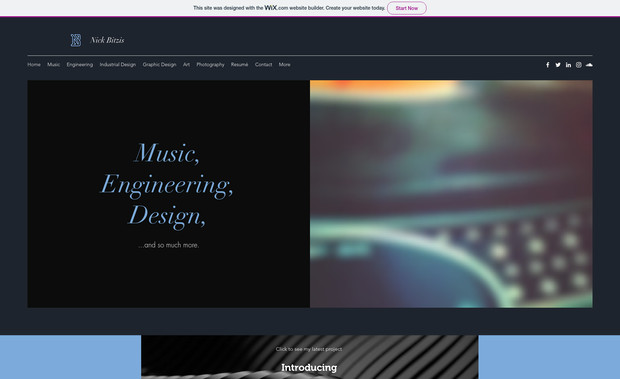
Task: Open the Facebook social icon
Action: [x=547, y=65]
